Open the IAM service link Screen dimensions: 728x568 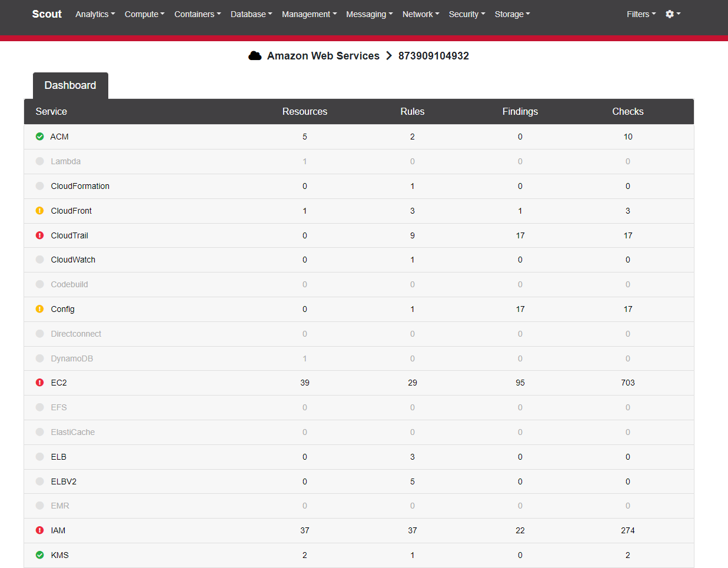coord(58,530)
